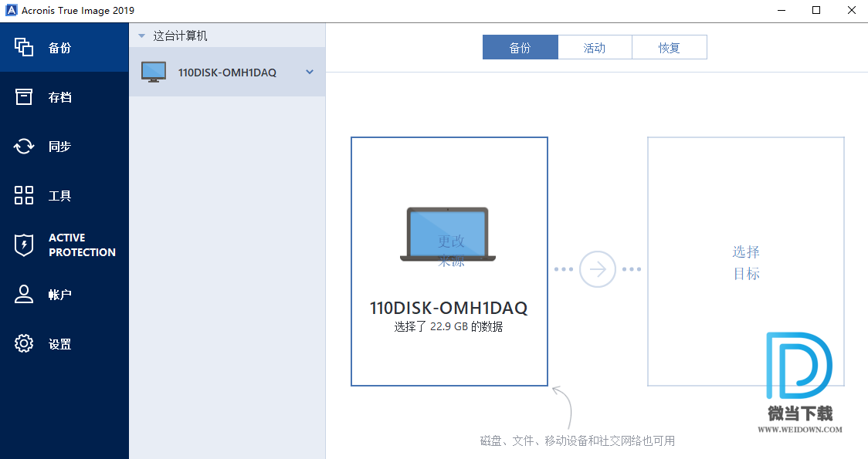Click the Active Protection shield icon
The width and height of the screenshot is (868, 459).
[x=24, y=245]
